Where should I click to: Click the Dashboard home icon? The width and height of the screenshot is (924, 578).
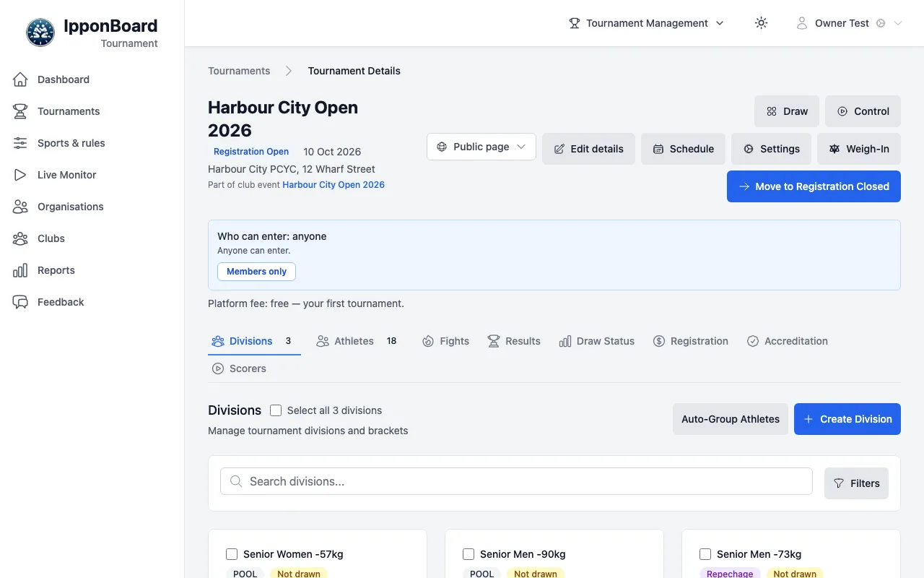(x=20, y=79)
